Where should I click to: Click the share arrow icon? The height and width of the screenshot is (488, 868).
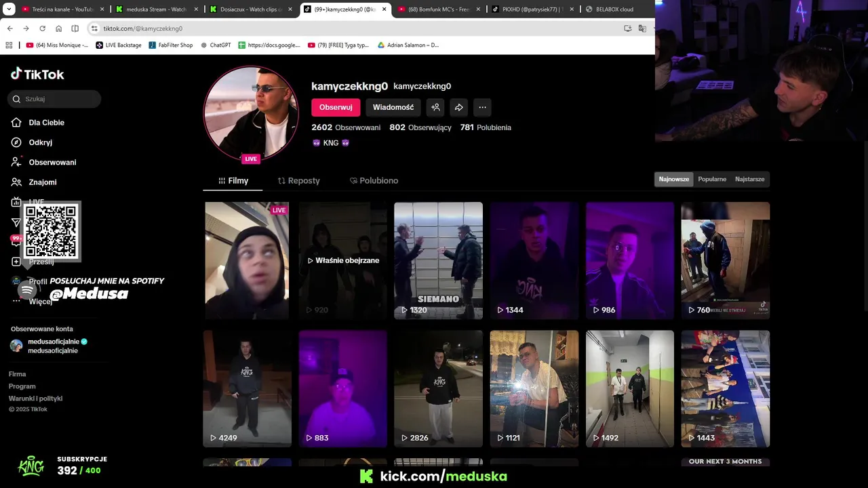tap(459, 107)
